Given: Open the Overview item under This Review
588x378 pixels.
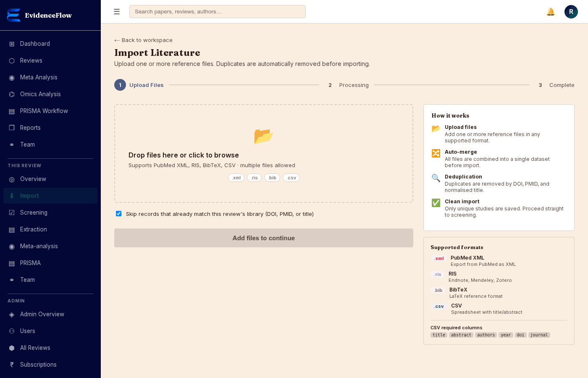Looking at the screenshot, I should point(50,179).
